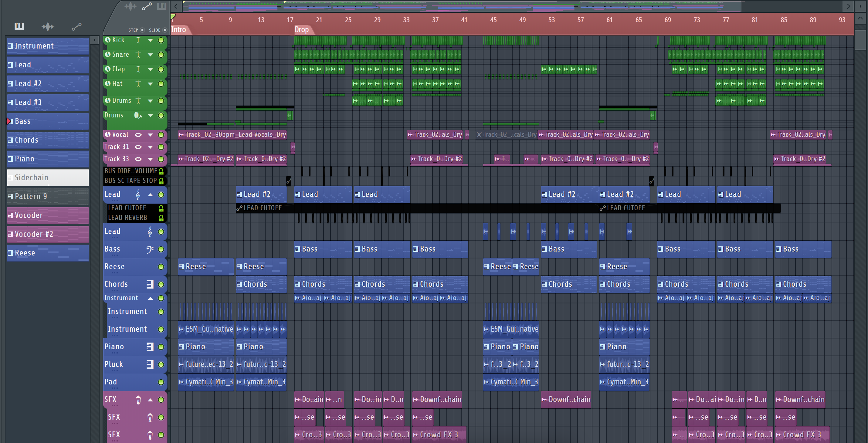This screenshot has width=868, height=443.
Task: Click the top toolbar waveform icon
Action: point(131,6)
